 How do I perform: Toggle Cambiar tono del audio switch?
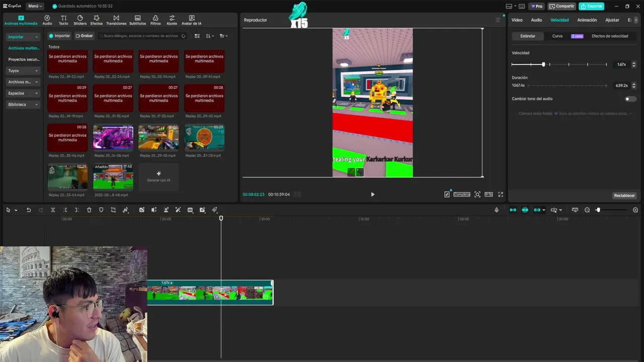[629, 99]
